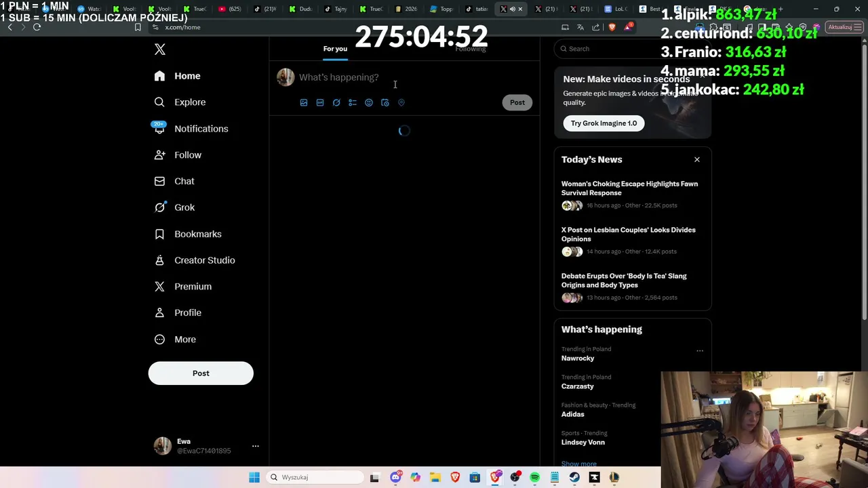Screen dimensions: 868x488
Task: Schedule the post with calendar icon
Action: pyautogui.click(x=385, y=102)
